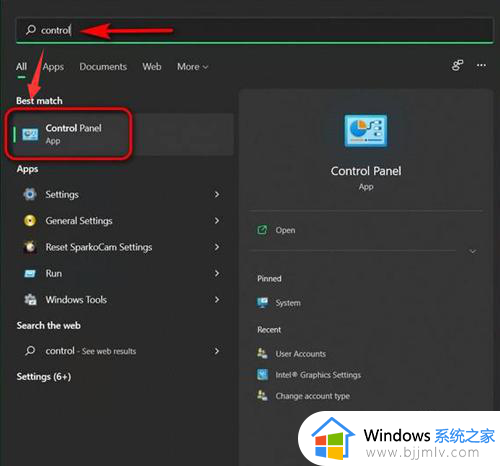
Task: Click the large Control Panel icon in preview pane
Action: [366, 131]
